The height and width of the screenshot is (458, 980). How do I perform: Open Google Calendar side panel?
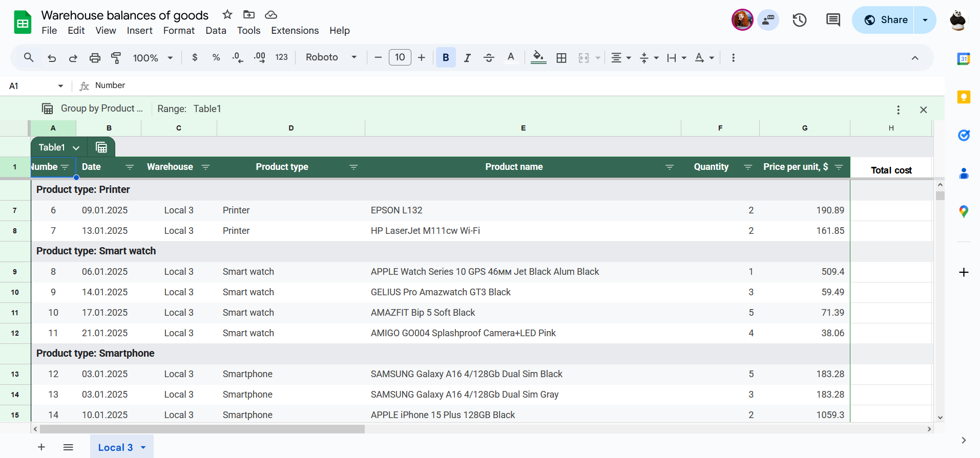964,58
